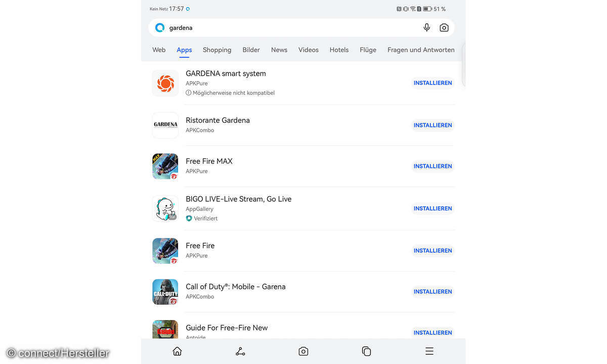Tap the info icon beside 'Möglicherweise nicht kompatibel'
The height and width of the screenshot is (364, 607).
coord(189,93)
